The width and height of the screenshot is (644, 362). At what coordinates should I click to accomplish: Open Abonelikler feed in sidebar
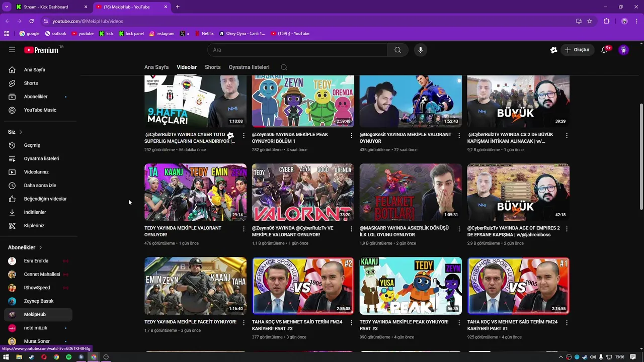pos(38,97)
